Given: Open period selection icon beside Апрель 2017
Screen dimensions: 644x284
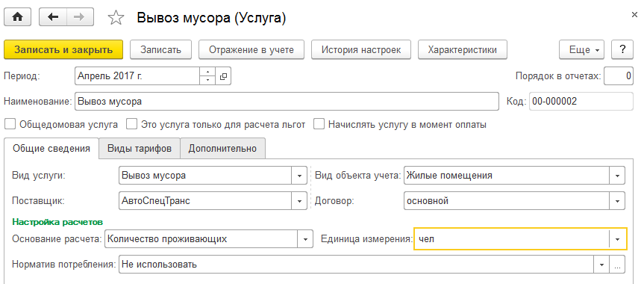Looking at the screenshot, I should pyautogui.click(x=223, y=76).
